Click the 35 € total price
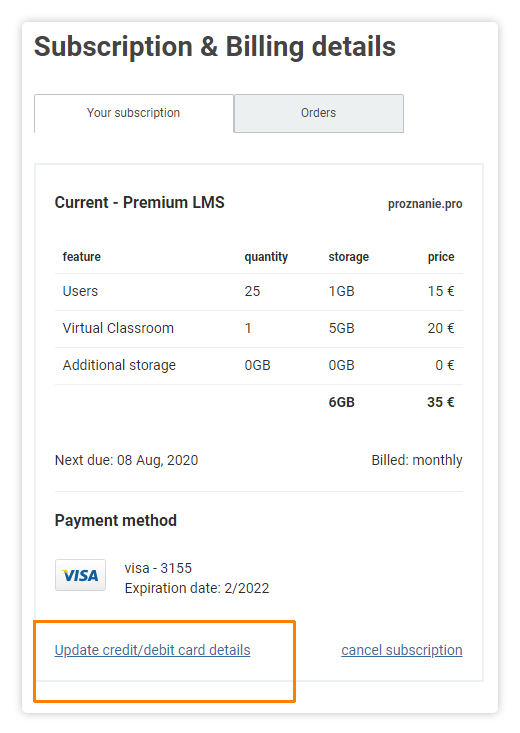 point(441,402)
